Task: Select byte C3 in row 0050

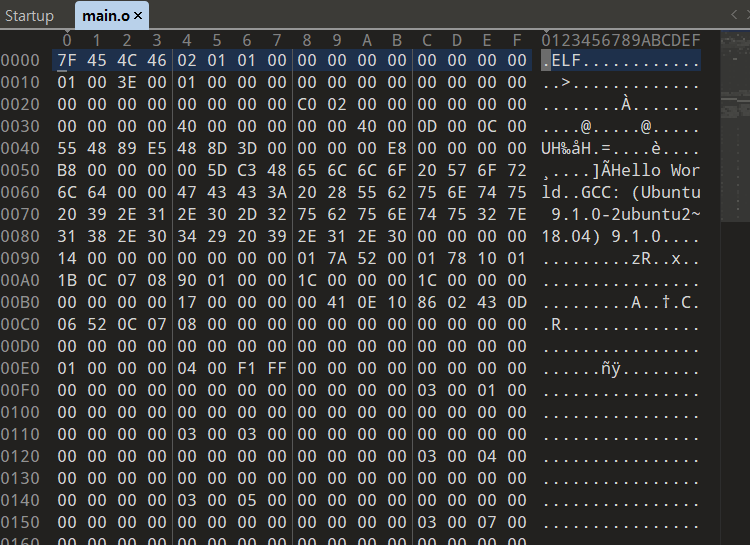Action: (x=247, y=170)
